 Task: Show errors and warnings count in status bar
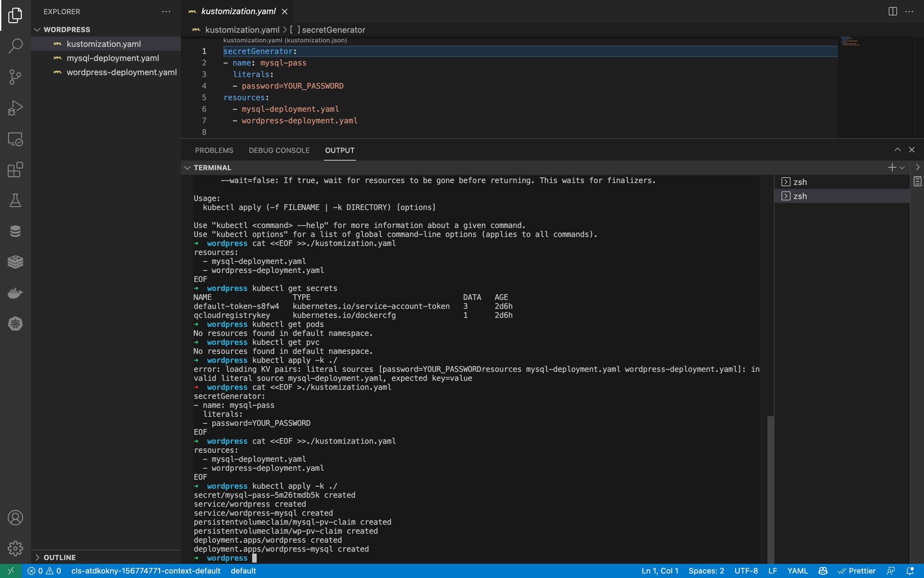(44, 571)
